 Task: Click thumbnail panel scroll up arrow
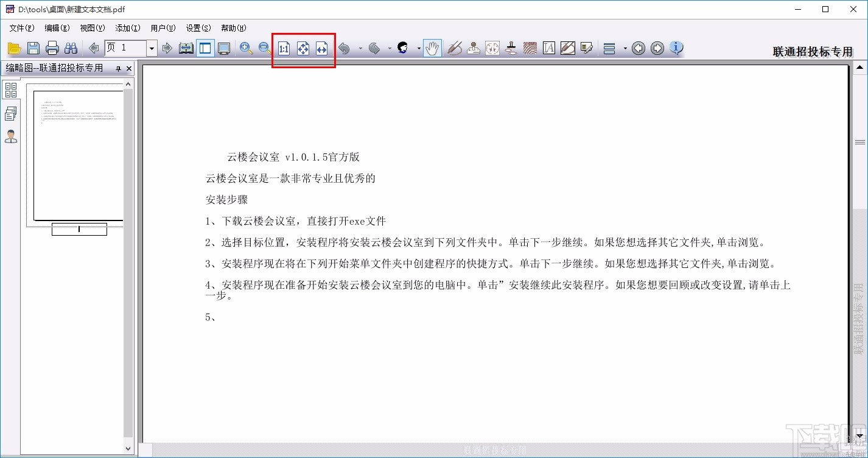coord(128,83)
